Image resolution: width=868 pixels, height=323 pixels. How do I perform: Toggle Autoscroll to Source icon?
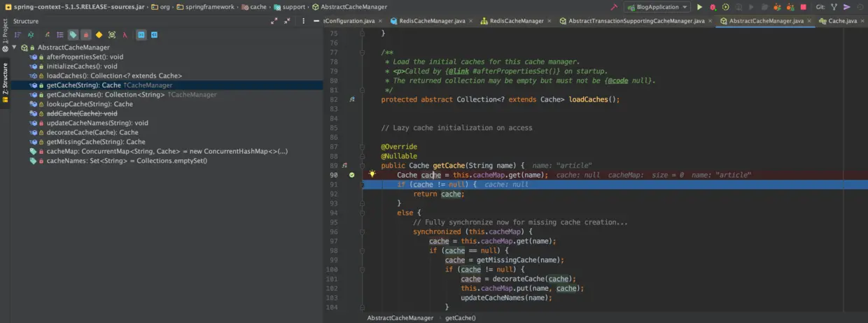[x=141, y=34]
